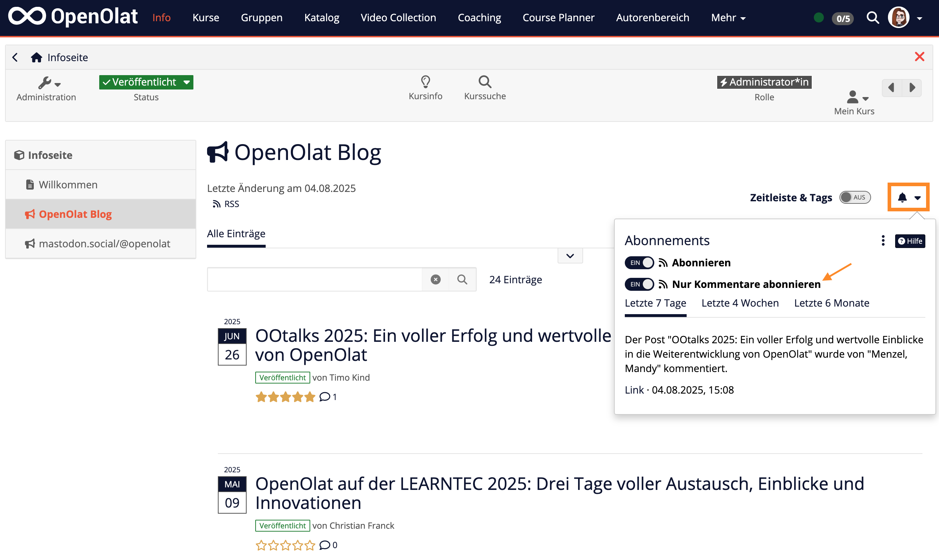Enable the Zeitleiste & Tags switch
The image size is (939, 560).
[855, 197]
